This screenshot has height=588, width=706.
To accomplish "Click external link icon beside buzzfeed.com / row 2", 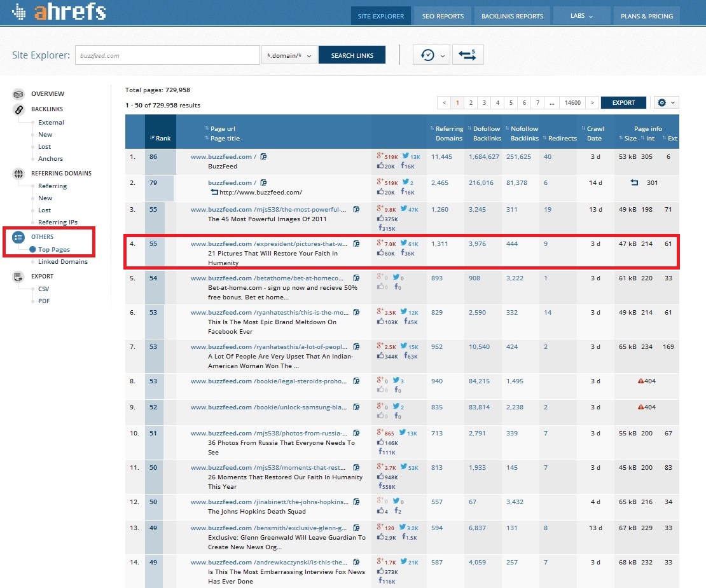I will point(263,182).
